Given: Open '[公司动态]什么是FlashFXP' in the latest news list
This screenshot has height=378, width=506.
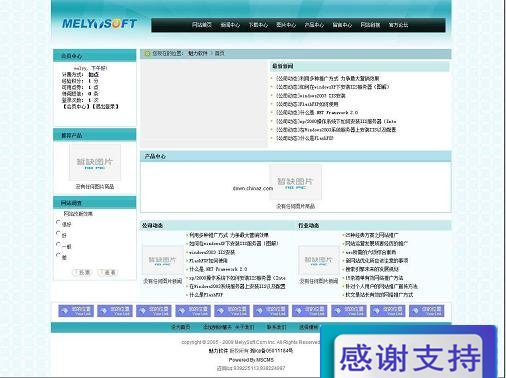Looking at the screenshot, I should pyautogui.click(x=305, y=138).
